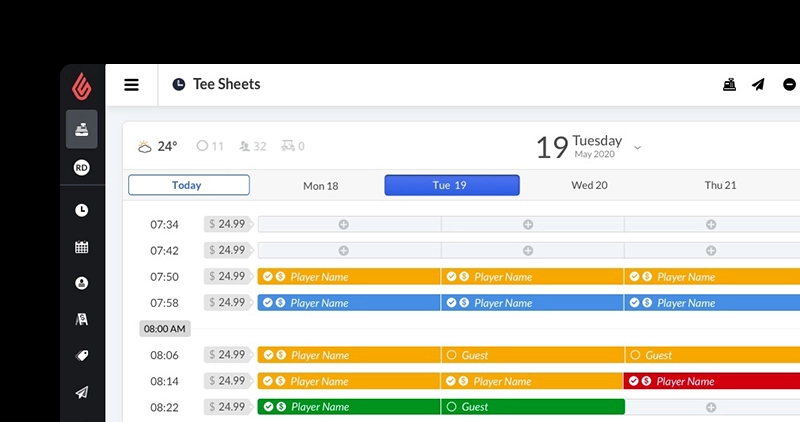The height and width of the screenshot is (422, 800).
Task: Switch to the Wed 20 tab
Action: (x=589, y=185)
